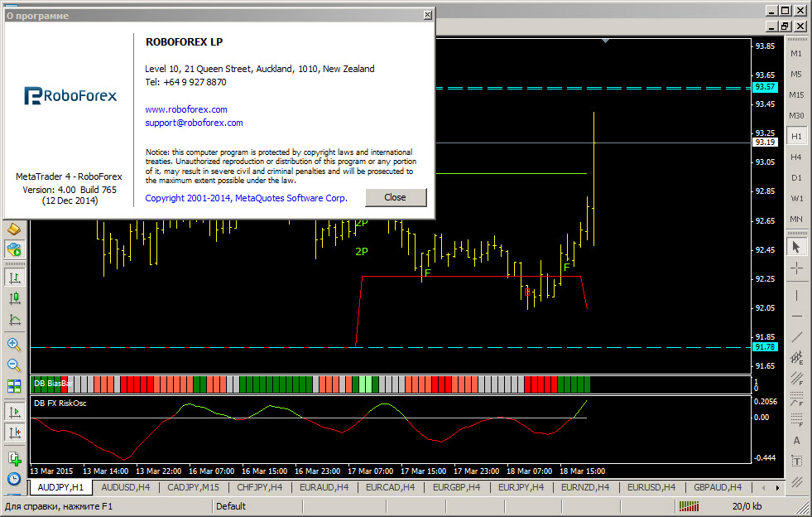Screen dimensions: 812x517
Task: Click the support@roboforex.com email link
Action: coord(194,123)
